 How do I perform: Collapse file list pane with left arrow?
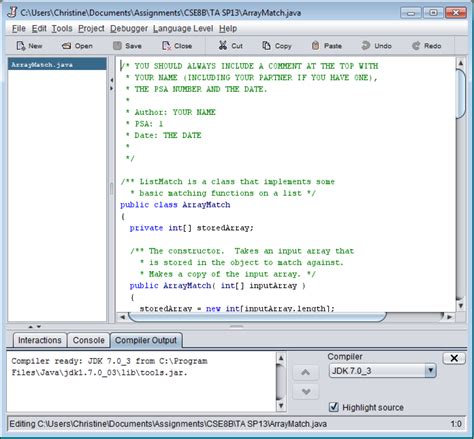tap(111, 80)
